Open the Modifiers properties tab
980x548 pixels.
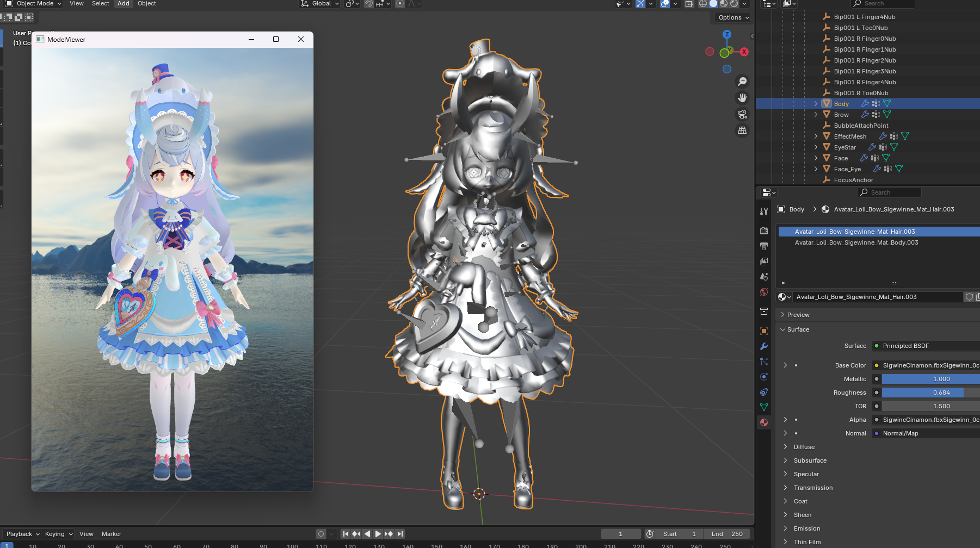tap(764, 346)
